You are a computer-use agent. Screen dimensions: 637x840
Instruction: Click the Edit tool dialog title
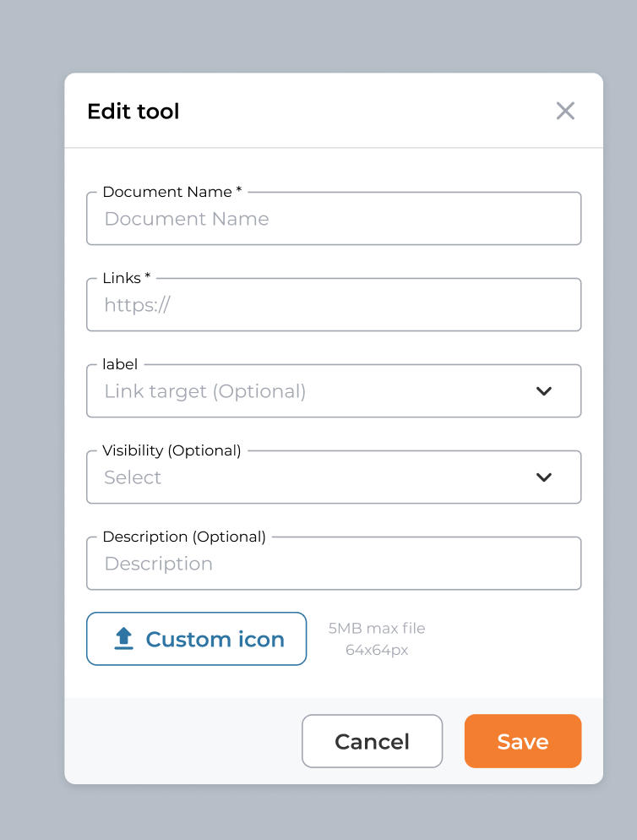133,111
